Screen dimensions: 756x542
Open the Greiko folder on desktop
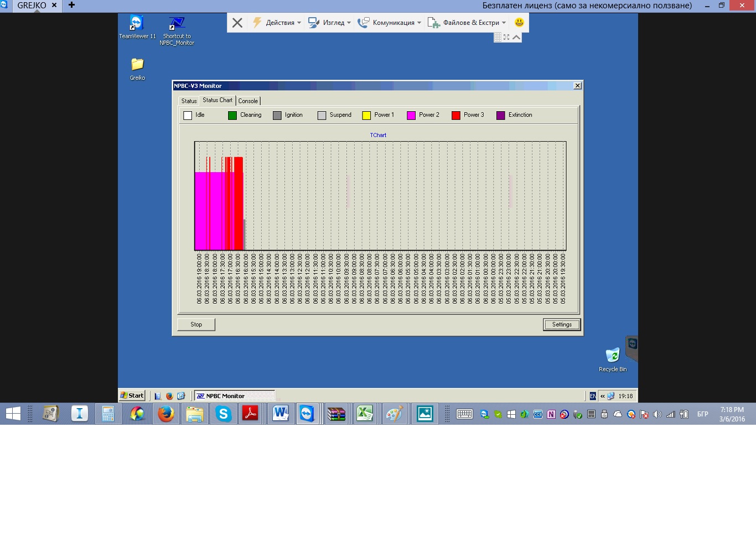click(x=137, y=66)
